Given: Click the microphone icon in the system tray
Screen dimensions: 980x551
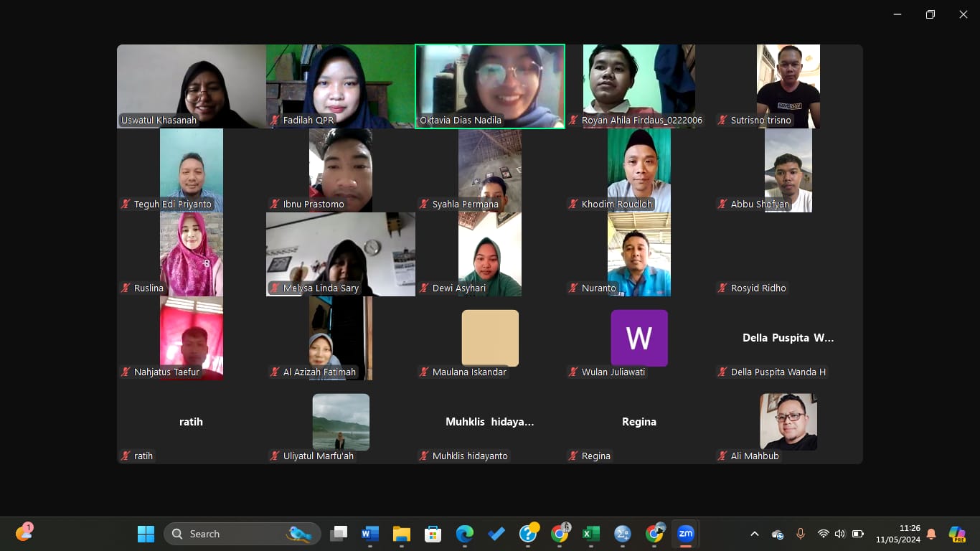Looking at the screenshot, I should pyautogui.click(x=801, y=534).
